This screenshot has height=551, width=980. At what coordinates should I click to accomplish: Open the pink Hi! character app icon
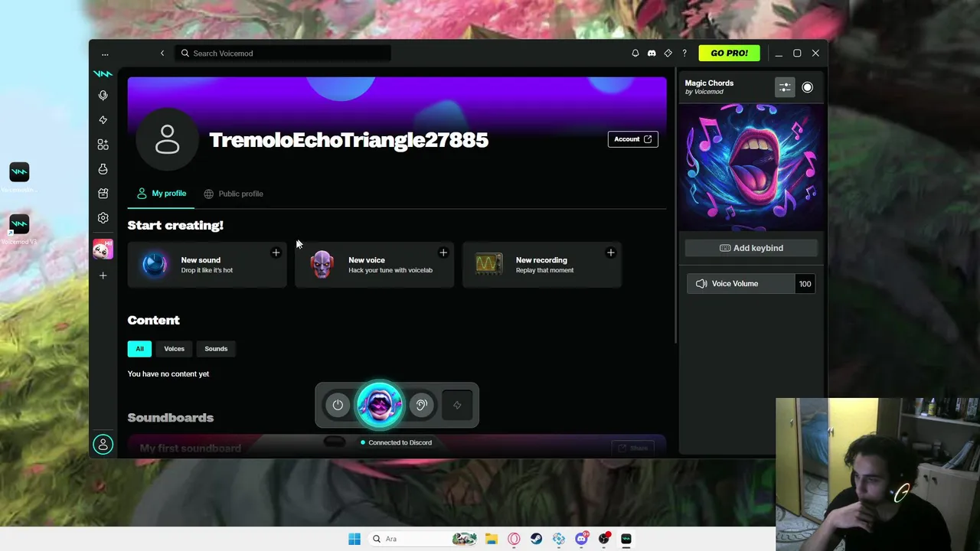[103, 249]
